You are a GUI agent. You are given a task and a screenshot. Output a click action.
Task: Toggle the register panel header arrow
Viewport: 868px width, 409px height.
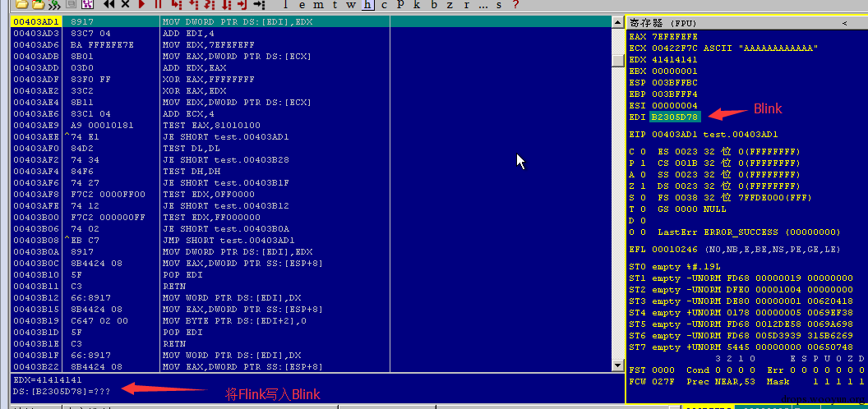(x=844, y=23)
